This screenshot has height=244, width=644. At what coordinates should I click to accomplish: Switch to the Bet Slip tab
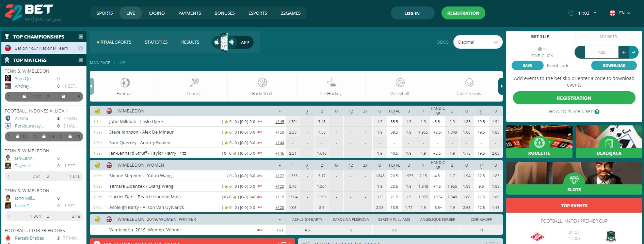[x=540, y=36]
